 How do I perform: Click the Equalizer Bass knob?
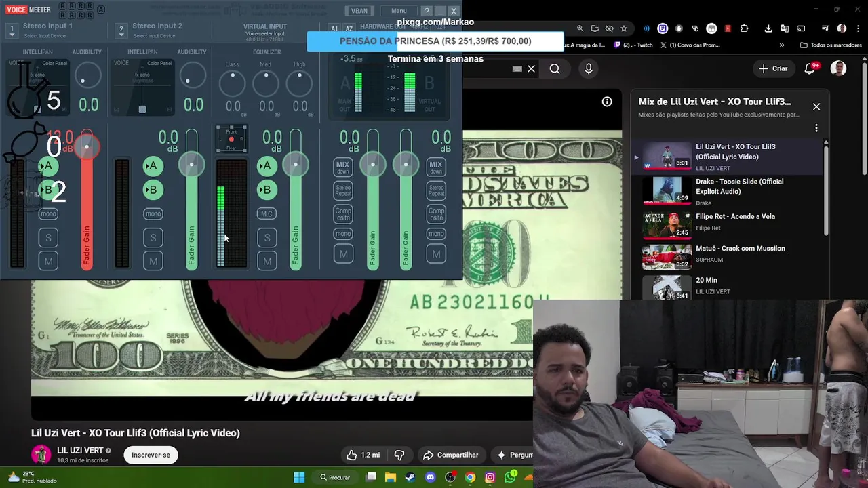tap(233, 84)
